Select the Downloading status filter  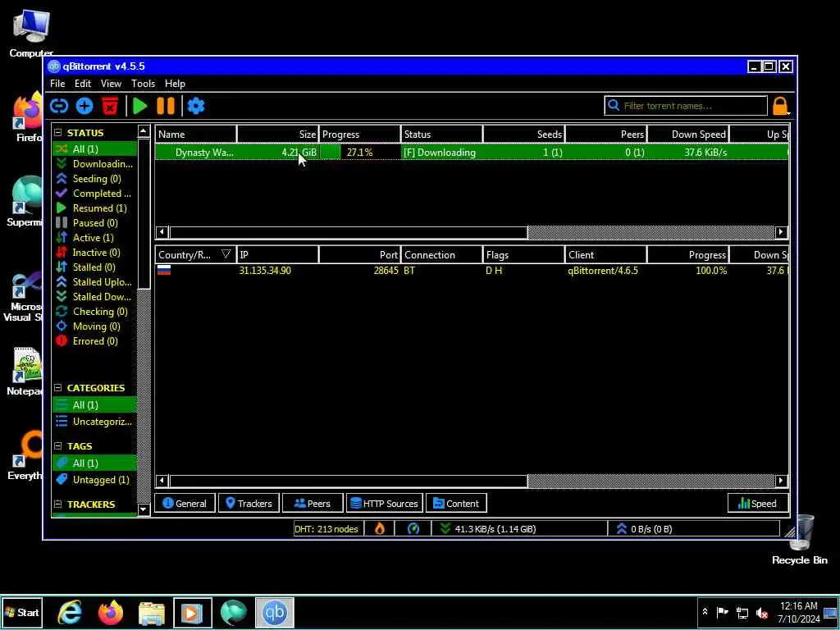pos(94,164)
